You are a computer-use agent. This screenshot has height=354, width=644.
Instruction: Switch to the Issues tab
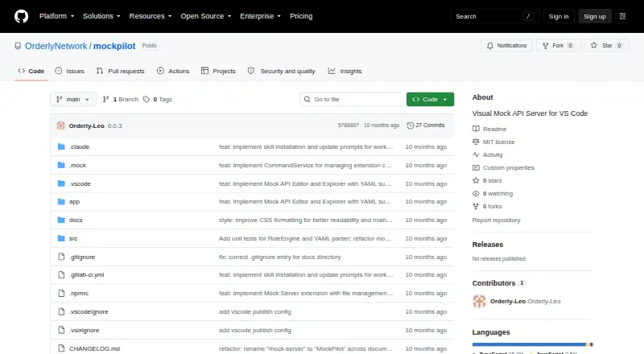click(69, 71)
